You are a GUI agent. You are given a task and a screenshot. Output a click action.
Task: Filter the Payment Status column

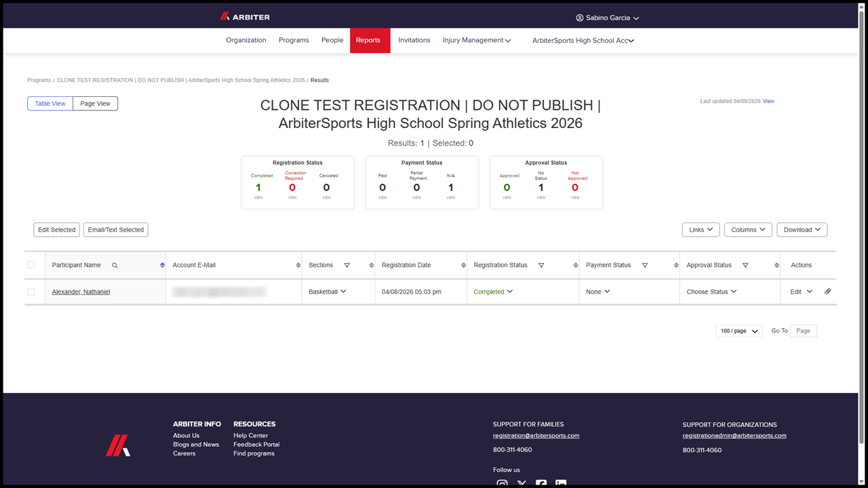pos(645,266)
